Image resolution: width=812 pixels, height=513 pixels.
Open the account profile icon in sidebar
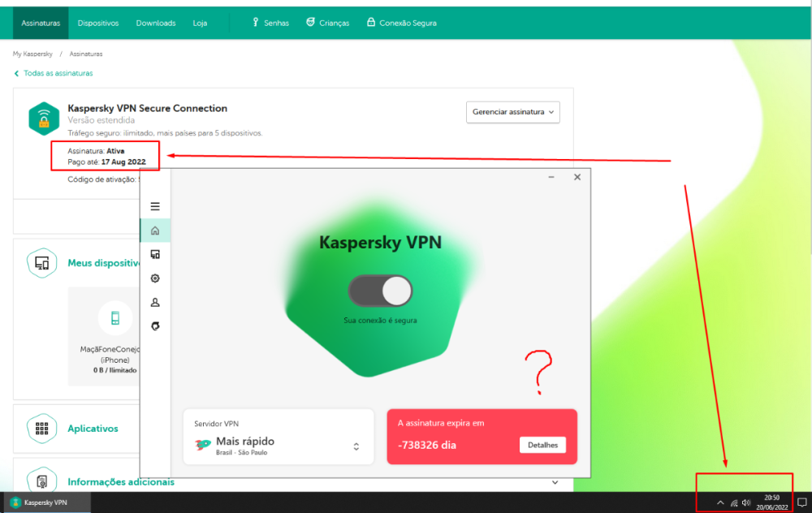(154, 302)
